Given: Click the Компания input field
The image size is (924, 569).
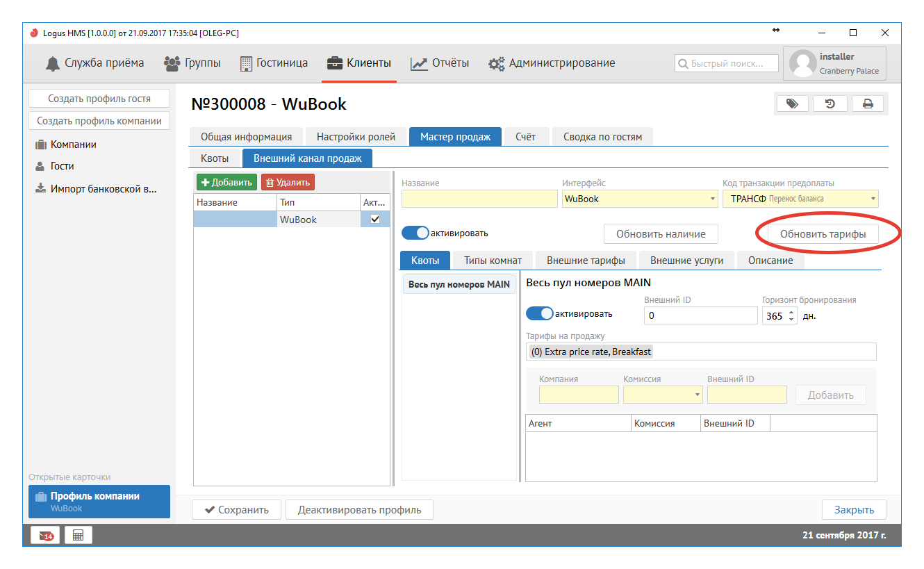Looking at the screenshot, I should [579, 395].
